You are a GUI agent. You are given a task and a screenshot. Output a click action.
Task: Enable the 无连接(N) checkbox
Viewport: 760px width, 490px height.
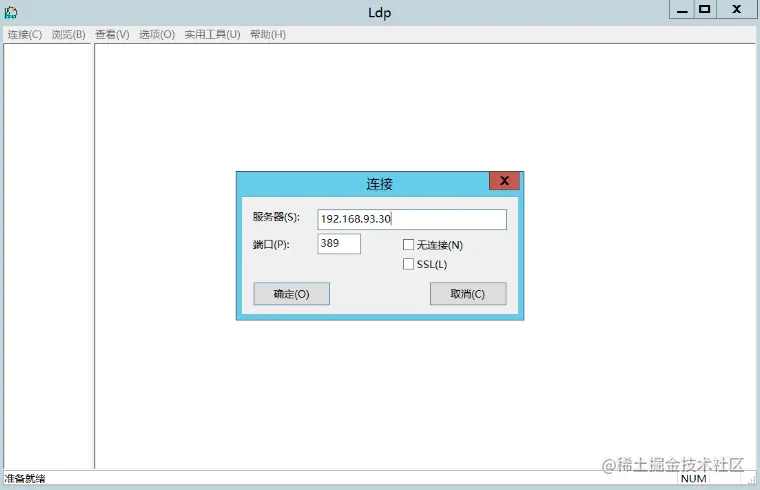(408, 245)
